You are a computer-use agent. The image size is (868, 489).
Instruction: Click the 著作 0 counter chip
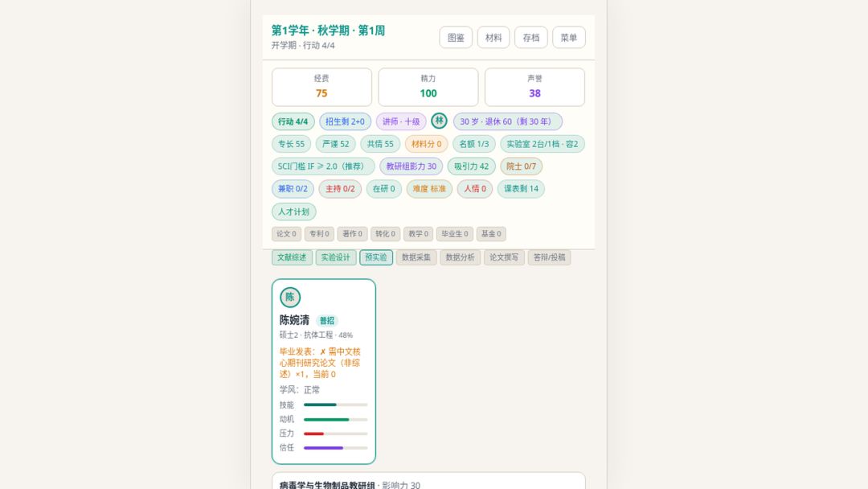[352, 234]
